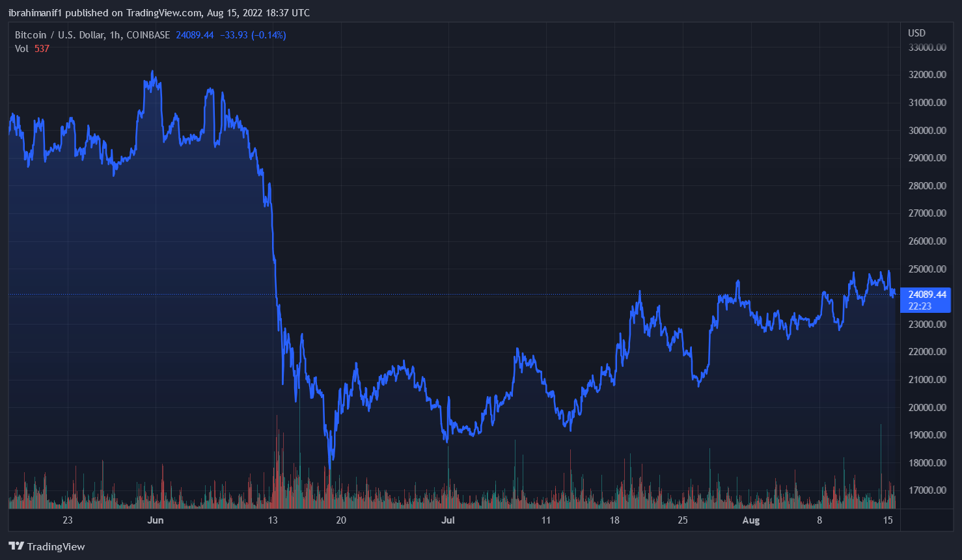Click the blue 24089.44 price in chart legend
The width and height of the screenshot is (962, 560).
(x=195, y=35)
